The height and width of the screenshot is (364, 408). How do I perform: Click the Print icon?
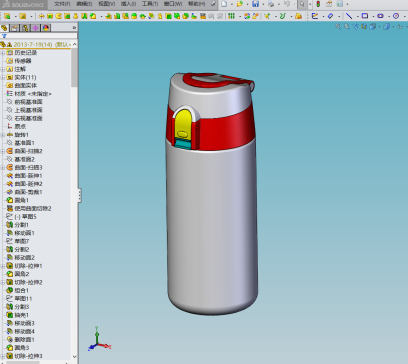[271, 4]
